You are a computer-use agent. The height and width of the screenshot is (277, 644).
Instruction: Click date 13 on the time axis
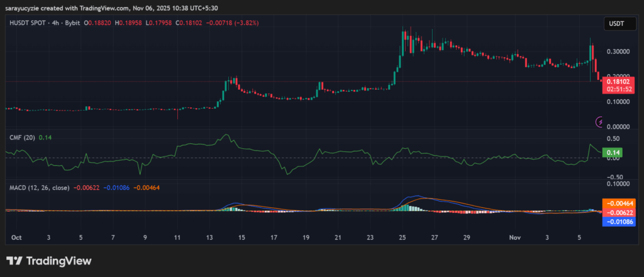coord(209,239)
